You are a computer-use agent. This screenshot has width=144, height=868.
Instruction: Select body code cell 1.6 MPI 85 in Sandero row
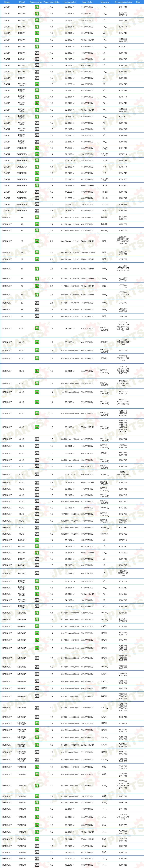[x=105, y=179]
